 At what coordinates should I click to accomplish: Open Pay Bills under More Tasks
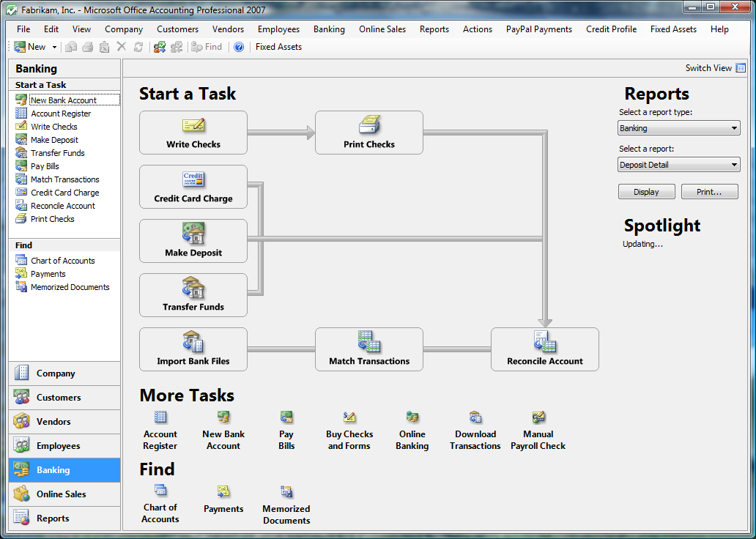(x=286, y=431)
